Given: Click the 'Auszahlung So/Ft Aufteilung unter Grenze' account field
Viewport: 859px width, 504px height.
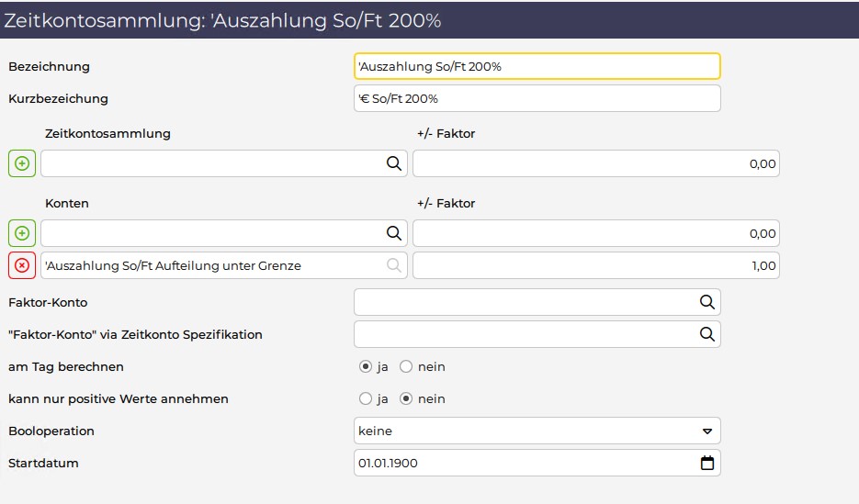Looking at the screenshot, I should [223, 265].
